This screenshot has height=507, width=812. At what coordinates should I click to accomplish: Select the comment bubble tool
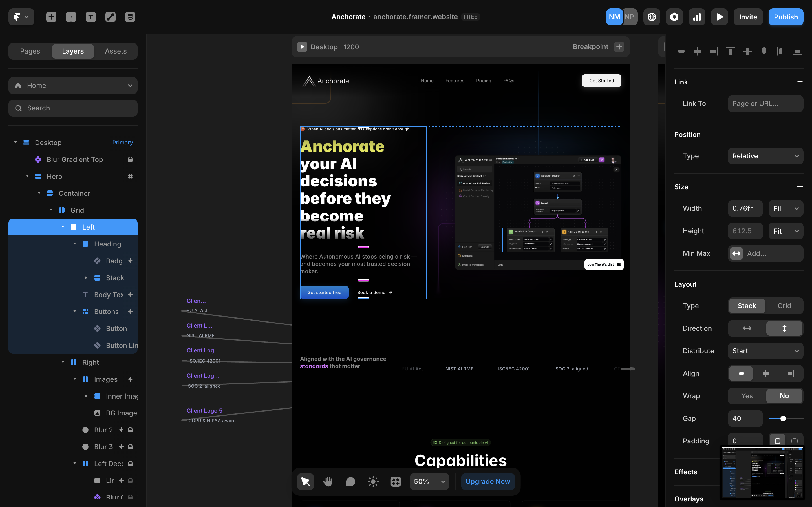pyautogui.click(x=350, y=482)
